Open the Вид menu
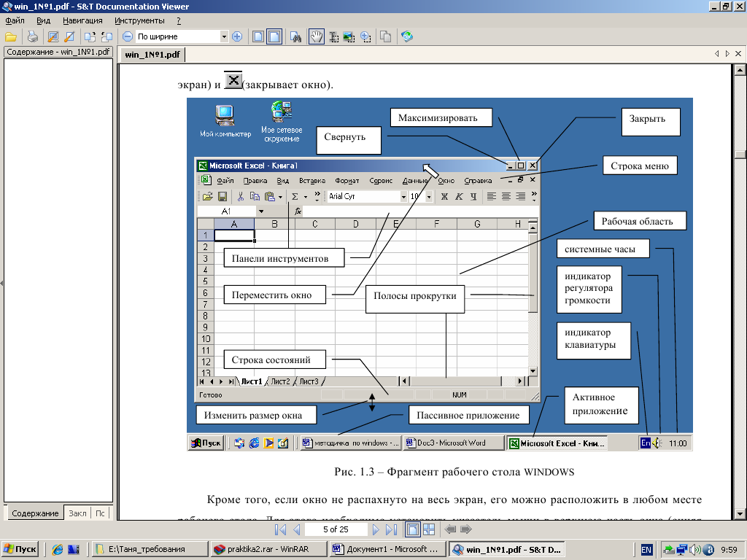 tap(43, 20)
